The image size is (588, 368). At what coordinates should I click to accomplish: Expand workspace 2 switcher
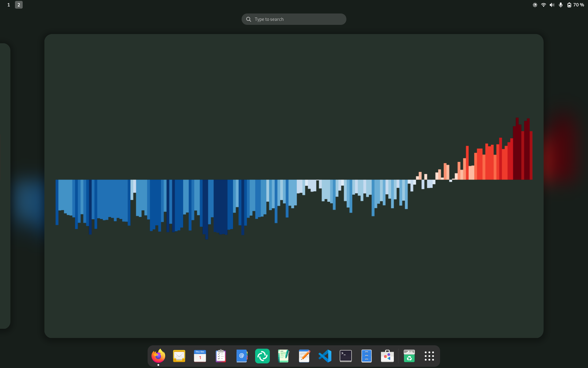(x=18, y=5)
